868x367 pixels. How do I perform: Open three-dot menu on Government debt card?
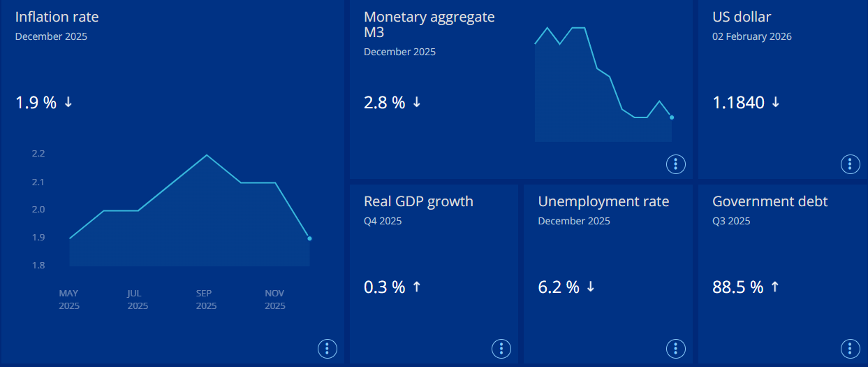pyautogui.click(x=849, y=349)
